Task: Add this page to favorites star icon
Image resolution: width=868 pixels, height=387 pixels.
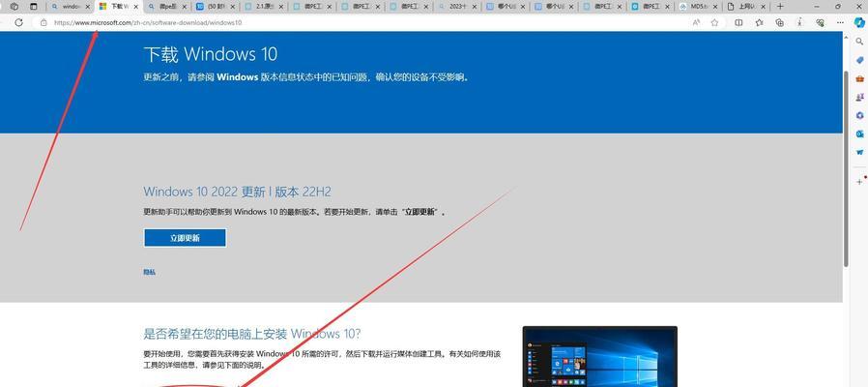Action: pos(714,22)
